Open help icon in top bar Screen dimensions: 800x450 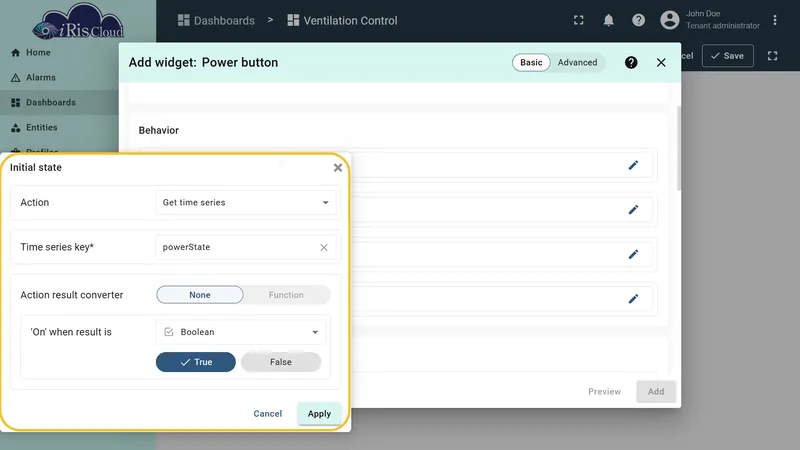pyautogui.click(x=638, y=20)
